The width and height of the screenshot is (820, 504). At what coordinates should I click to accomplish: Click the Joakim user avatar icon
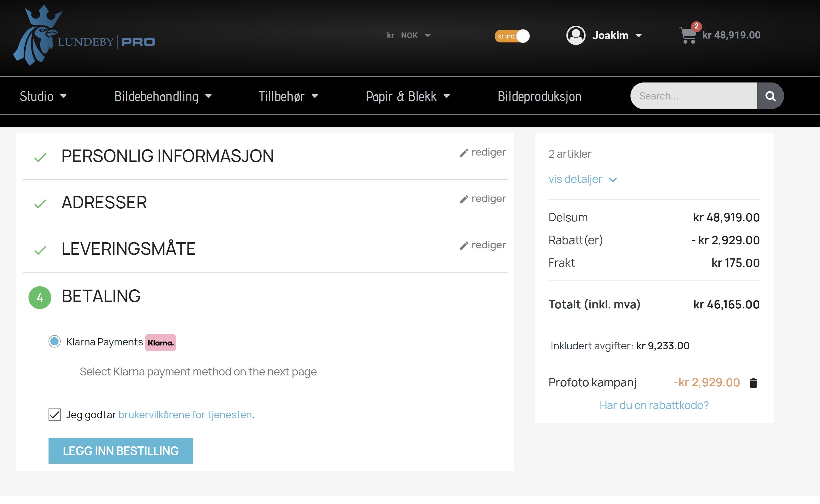click(576, 35)
